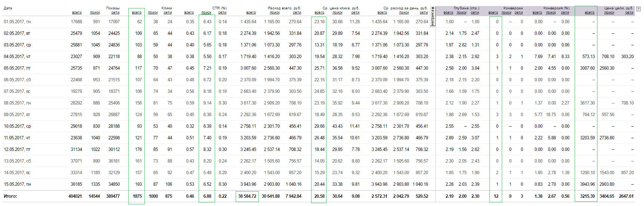Sort by CTR поиск column
644x206 pixels.
click(x=206, y=13)
